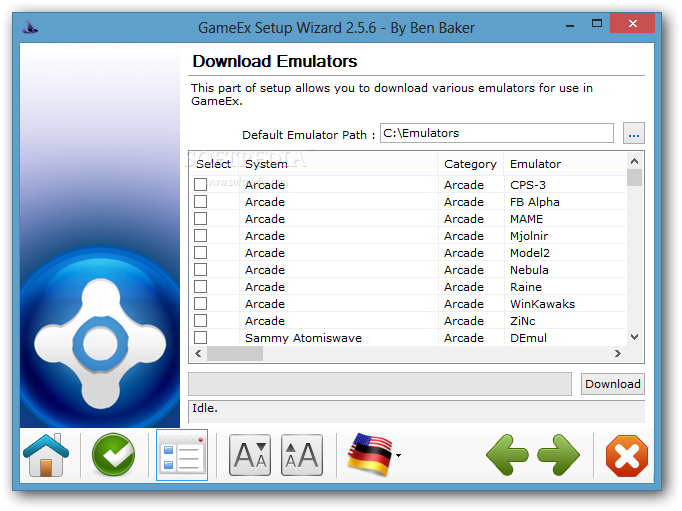The height and width of the screenshot is (511, 682).
Task: Click the list scroll down arrow
Action: click(x=635, y=337)
